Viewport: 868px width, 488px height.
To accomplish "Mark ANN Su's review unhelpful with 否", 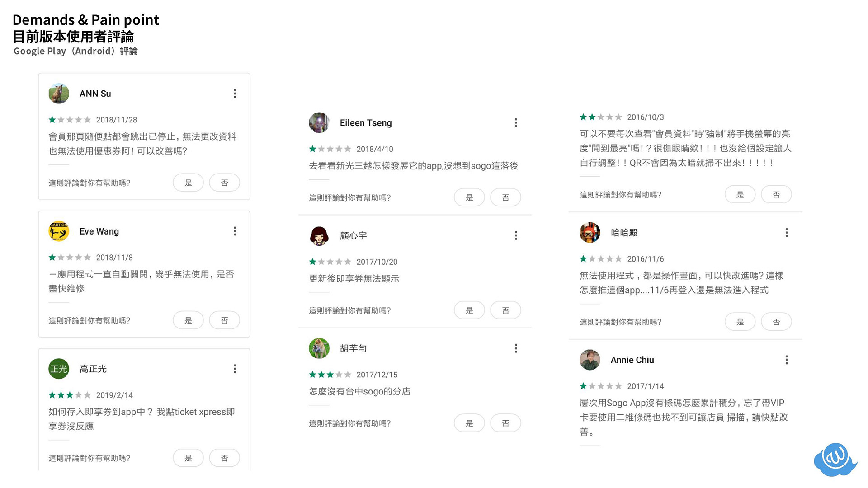I will click(225, 183).
